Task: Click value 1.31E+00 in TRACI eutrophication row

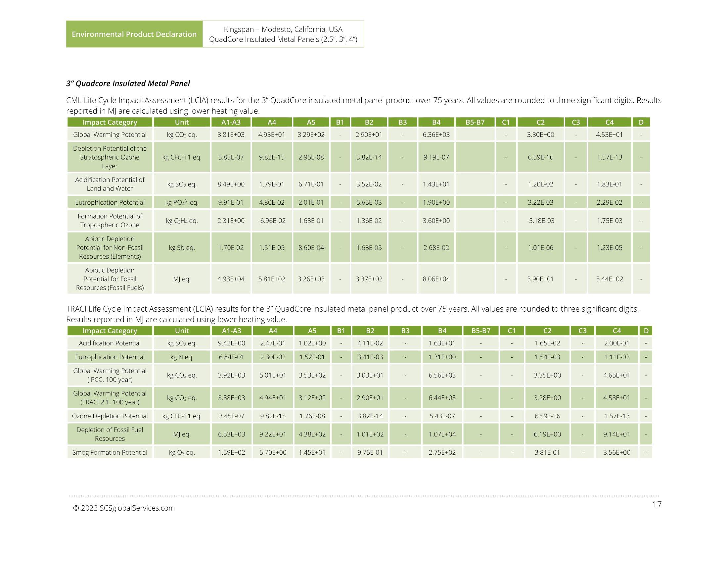Action: 442,357
